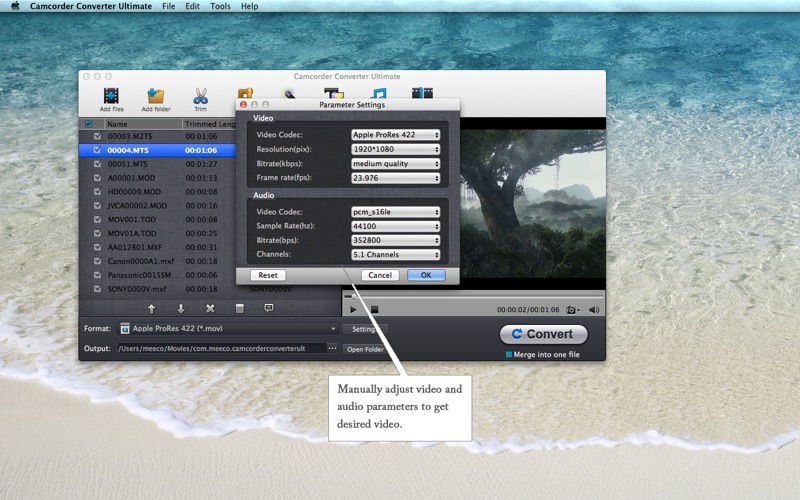Viewport: 800px width, 500px height.
Task: Click the preview playback progress slider
Action: click(473, 296)
